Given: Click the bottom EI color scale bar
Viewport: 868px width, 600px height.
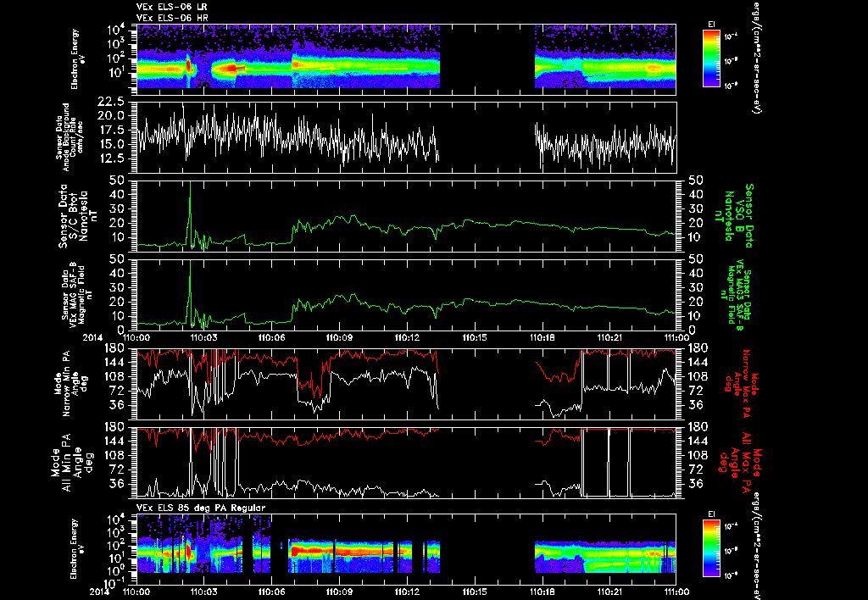Looking at the screenshot, I should tap(711, 548).
